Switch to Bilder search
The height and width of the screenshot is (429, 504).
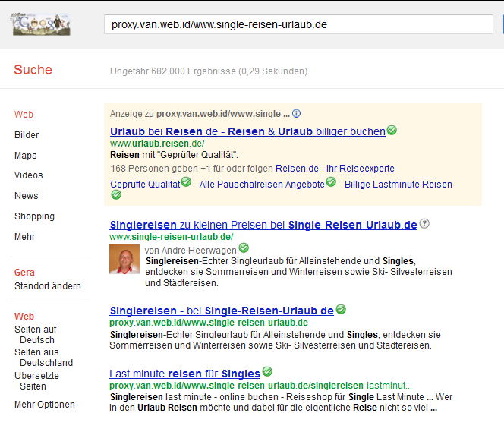coord(27,135)
